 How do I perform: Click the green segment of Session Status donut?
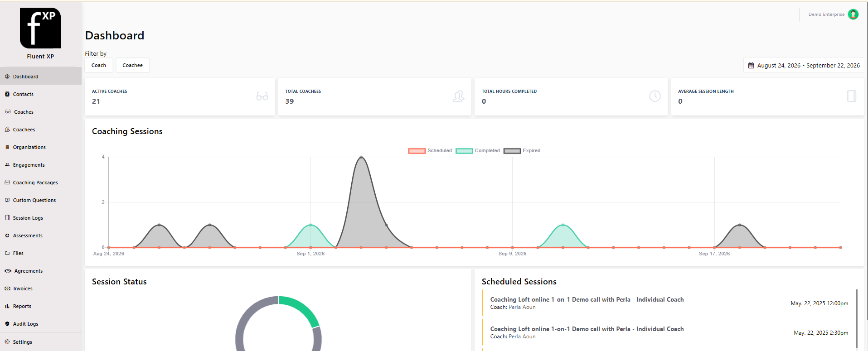click(303, 309)
